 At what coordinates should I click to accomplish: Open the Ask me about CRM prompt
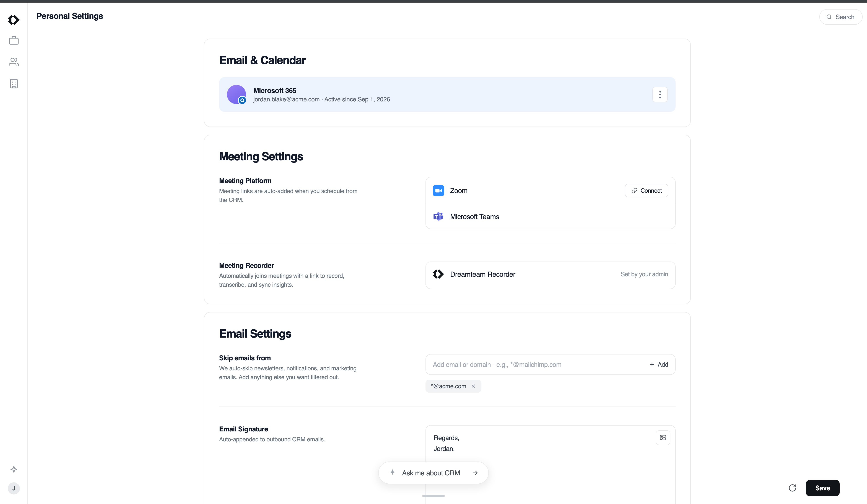click(433, 473)
